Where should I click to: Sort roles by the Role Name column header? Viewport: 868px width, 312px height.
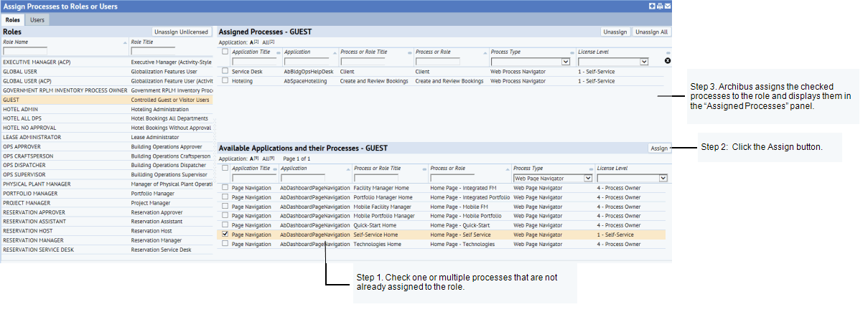16,42
